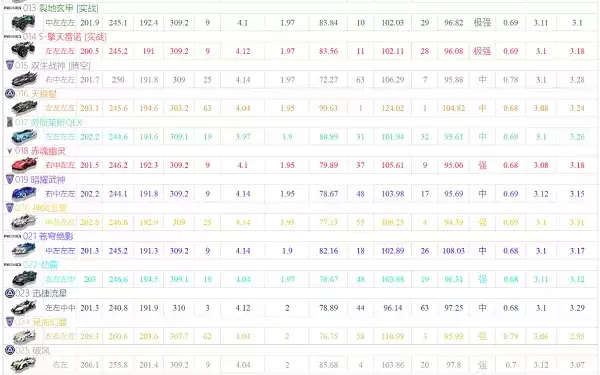Click the brand logo beside 013 裂地玄甲

point(12,8)
